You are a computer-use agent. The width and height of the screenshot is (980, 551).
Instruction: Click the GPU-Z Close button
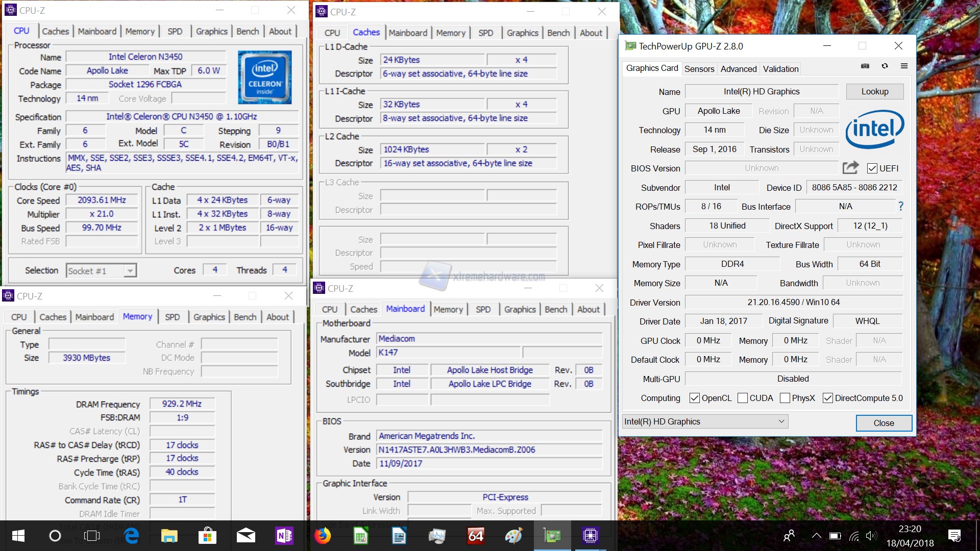pyautogui.click(x=884, y=423)
